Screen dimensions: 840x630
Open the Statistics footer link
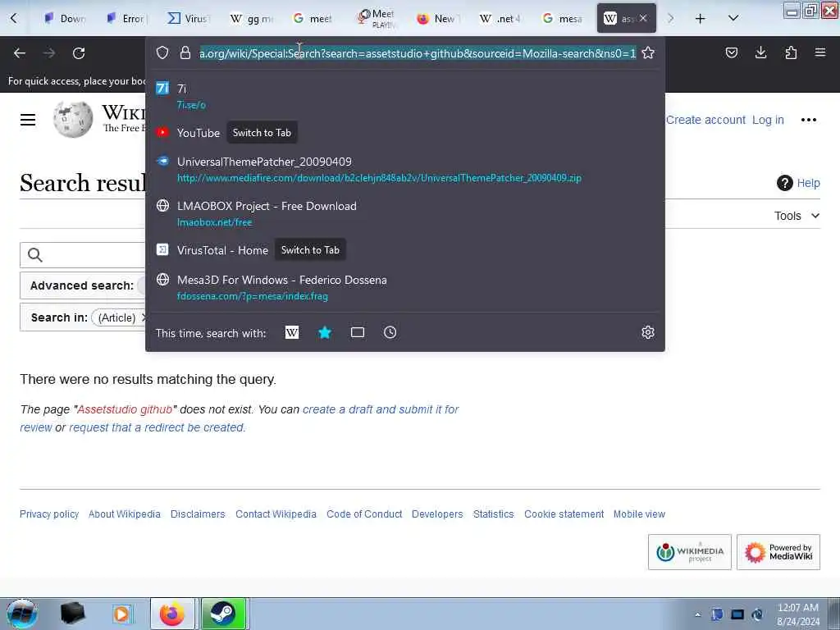point(493,514)
